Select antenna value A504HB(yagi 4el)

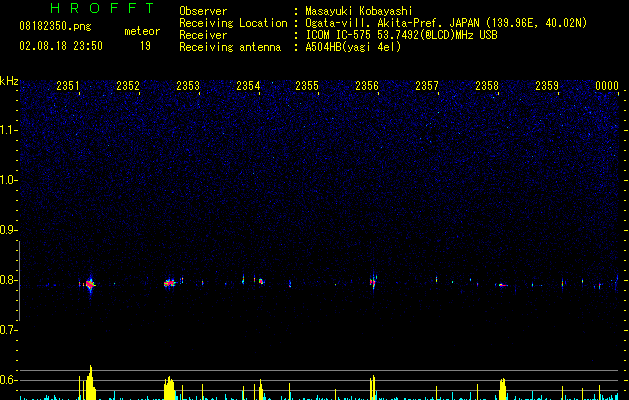(x=353, y=47)
